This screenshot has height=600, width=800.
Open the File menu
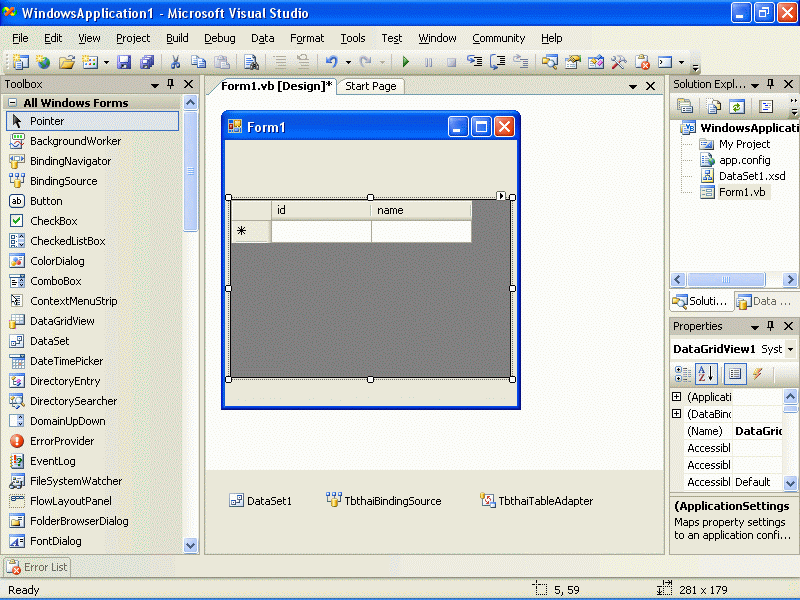coord(20,38)
